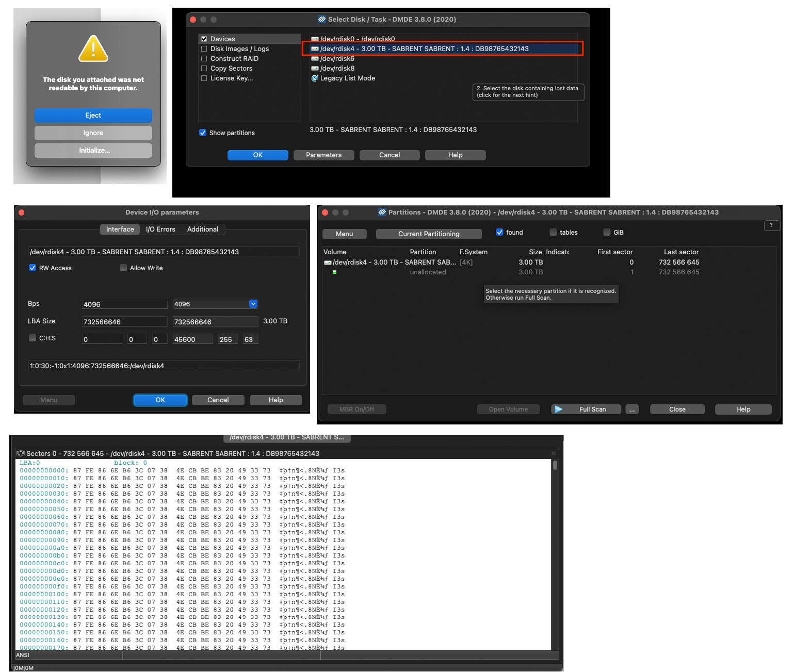Click first Bps input field 4096
The width and height of the screenshot is (795, 672).
125,304
